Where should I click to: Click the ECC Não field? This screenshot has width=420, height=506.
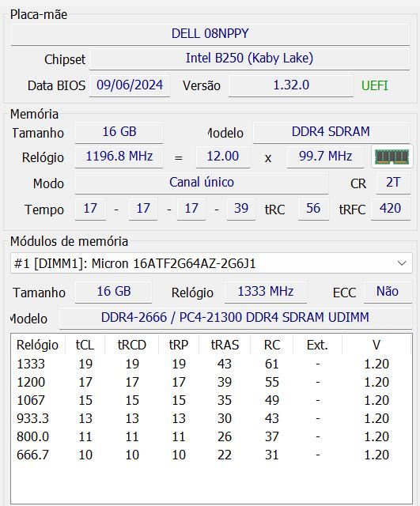tap(388, 292)
